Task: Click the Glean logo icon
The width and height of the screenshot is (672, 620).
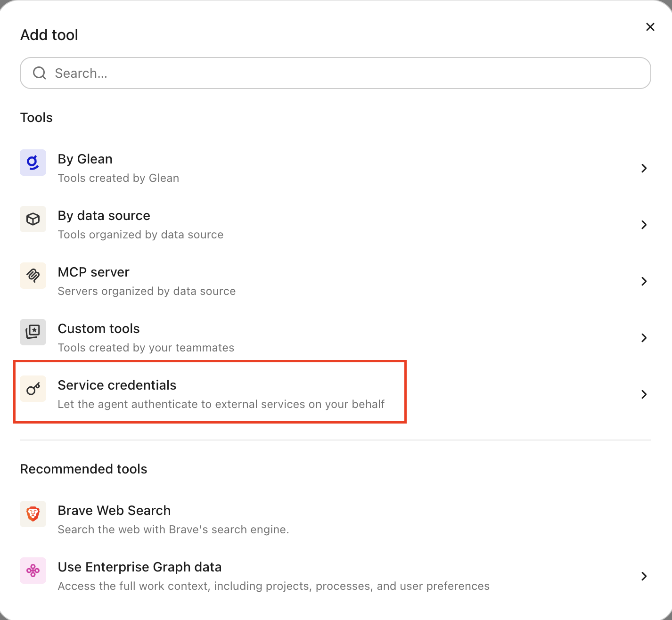Action: pyautogui.click(x=33, y=163)
